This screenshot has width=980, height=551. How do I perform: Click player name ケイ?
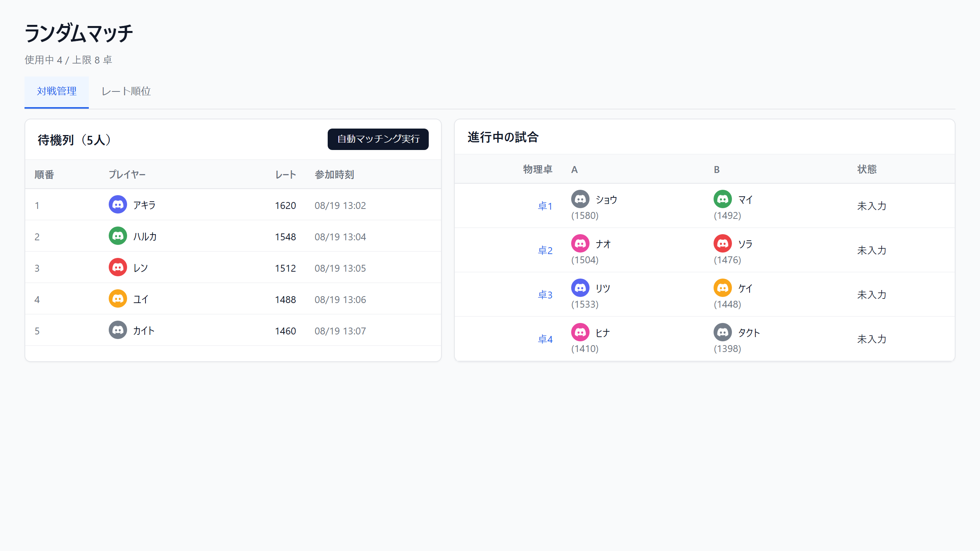[x=745, y=289]
